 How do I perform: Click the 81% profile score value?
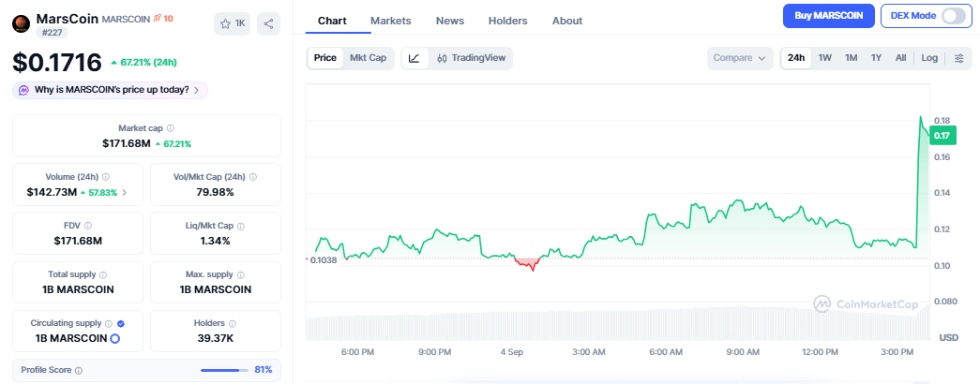pyautogui.click(x=264, y=370)
